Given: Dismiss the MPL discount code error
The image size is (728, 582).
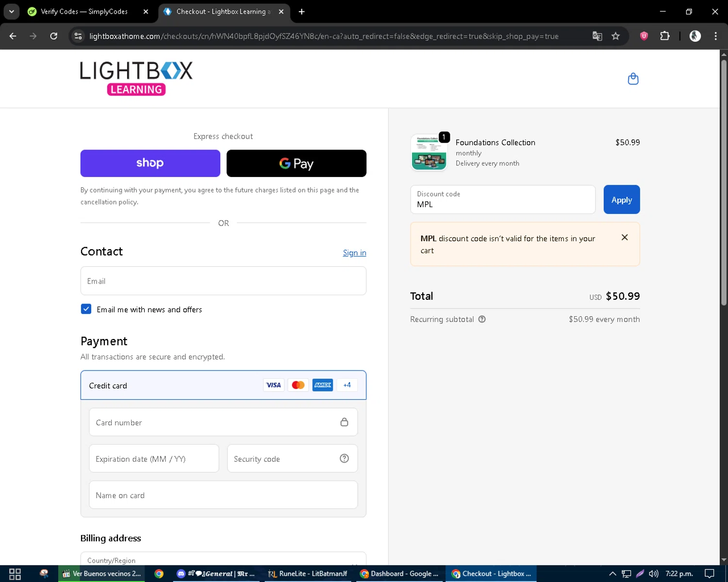Looking at the screenshot, I should tap(625, 237).
